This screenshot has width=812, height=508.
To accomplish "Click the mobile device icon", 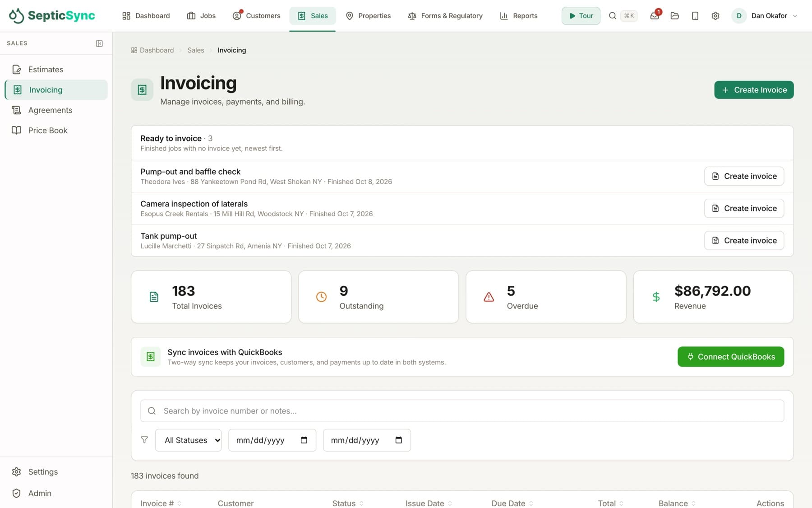I will (x=695, y=16).
